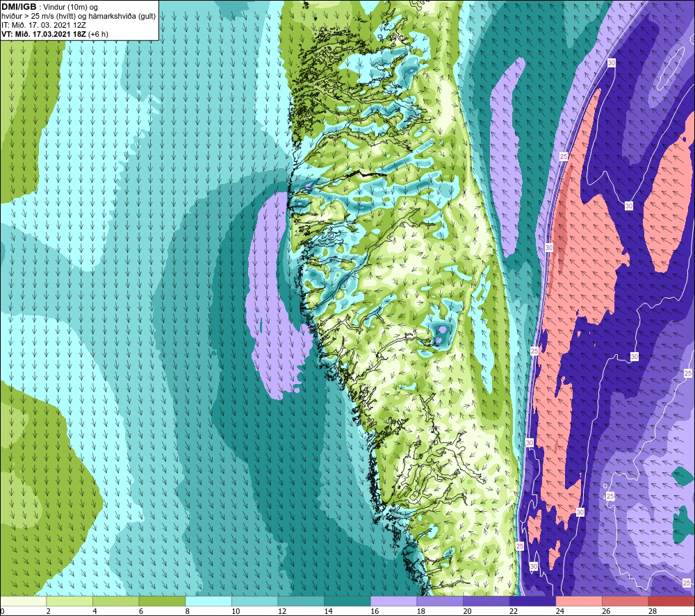The image size is (695, 616).
Task: Click the light green 2–4 m/s legend swatch
Action: coord(69,601)
